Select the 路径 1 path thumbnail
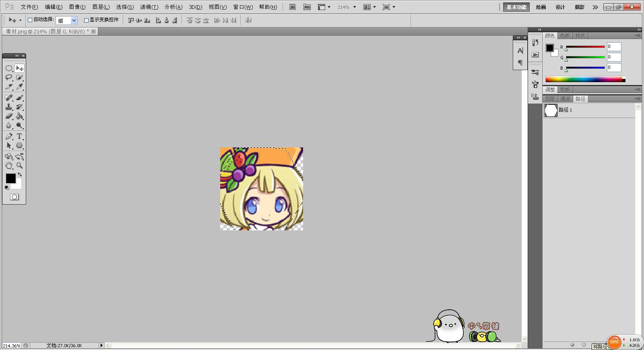The height and width of the screenshot is (350, 644). click(551, 110)
